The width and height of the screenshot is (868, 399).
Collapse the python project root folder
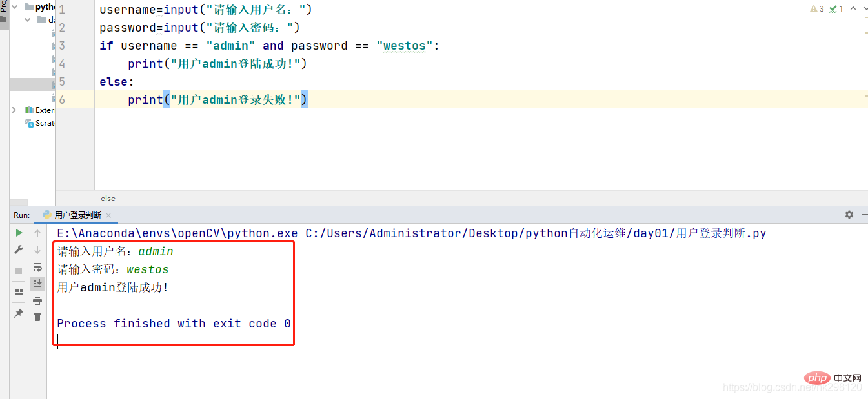click(x=15, y=7)
